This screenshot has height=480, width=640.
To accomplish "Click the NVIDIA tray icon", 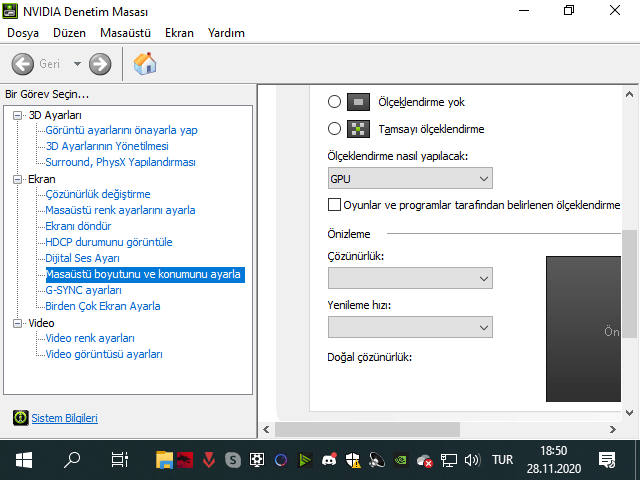I will pos(400,460).
